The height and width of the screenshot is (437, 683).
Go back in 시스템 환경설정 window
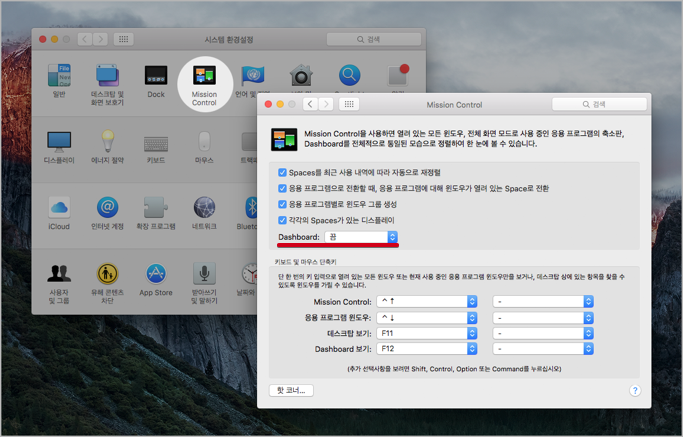pyautogui.click(x=85, y=39)
